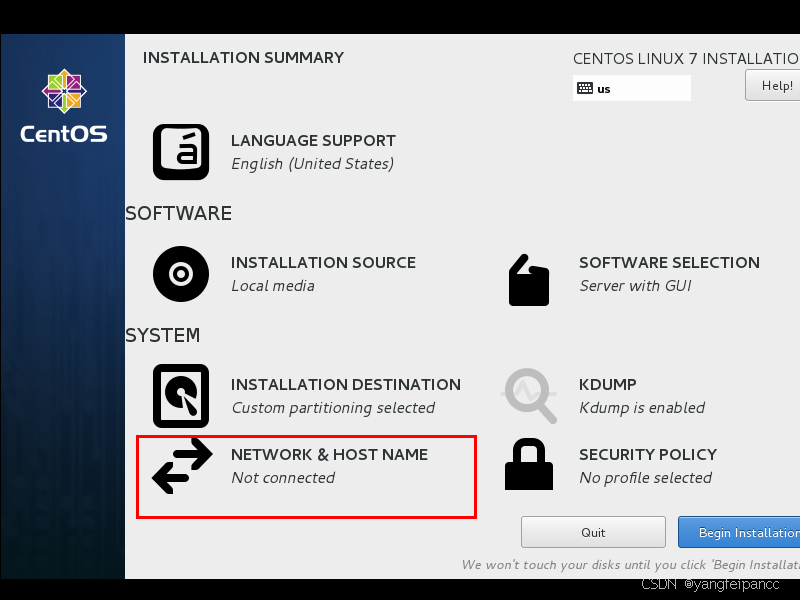The image size is (800, 600).
Task: Open NETWORK & HOST NAME label
Action: coord(330,455)
